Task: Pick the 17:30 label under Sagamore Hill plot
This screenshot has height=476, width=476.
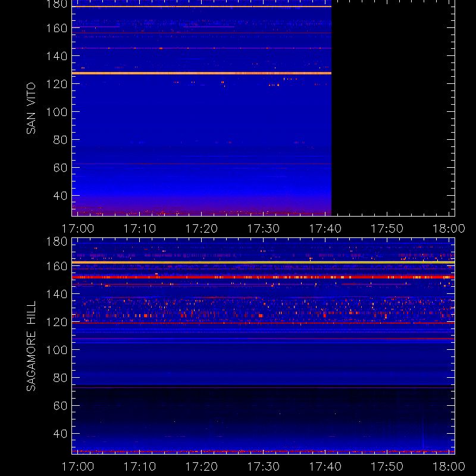Action: click(264, 466)
